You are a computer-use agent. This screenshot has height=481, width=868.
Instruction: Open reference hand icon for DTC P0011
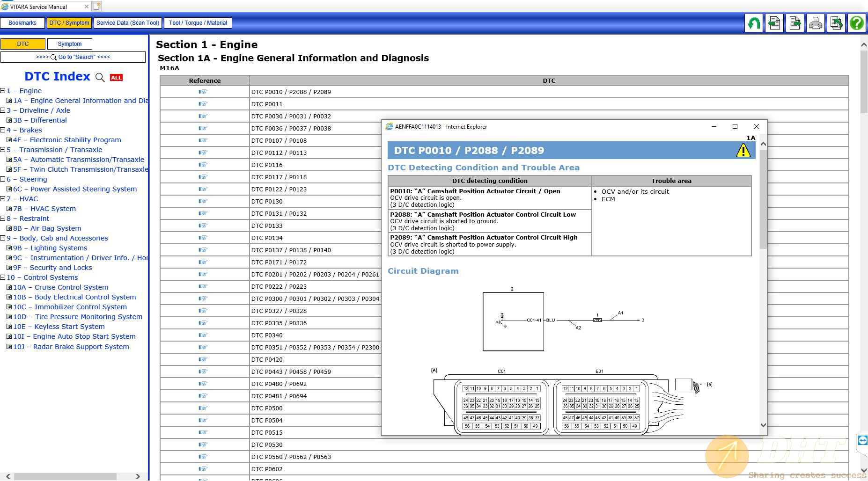(x=203, y=104)
